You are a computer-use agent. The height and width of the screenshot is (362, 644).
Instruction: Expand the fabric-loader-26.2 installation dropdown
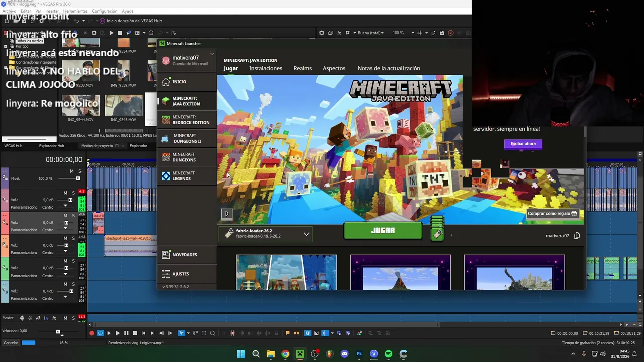[306, 234]
